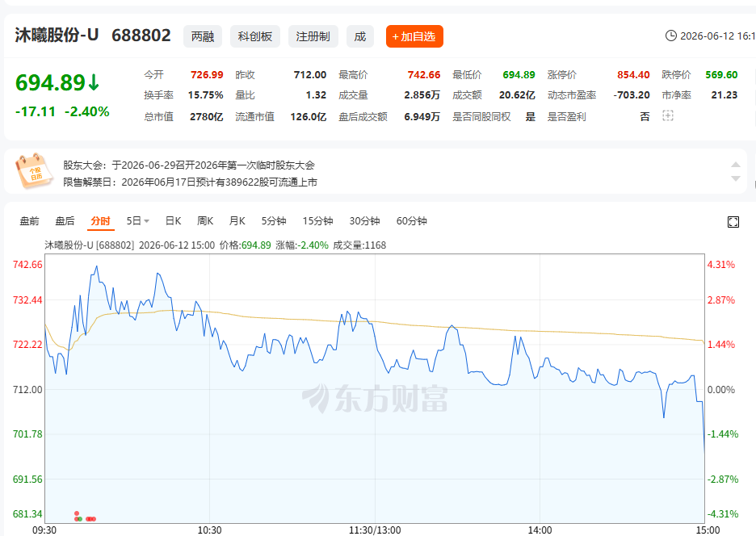Image resolution: width=756 pixels, height=536 pixels.
Task: Open the 5日 dropdown arrow
Action: coord(146,221)
